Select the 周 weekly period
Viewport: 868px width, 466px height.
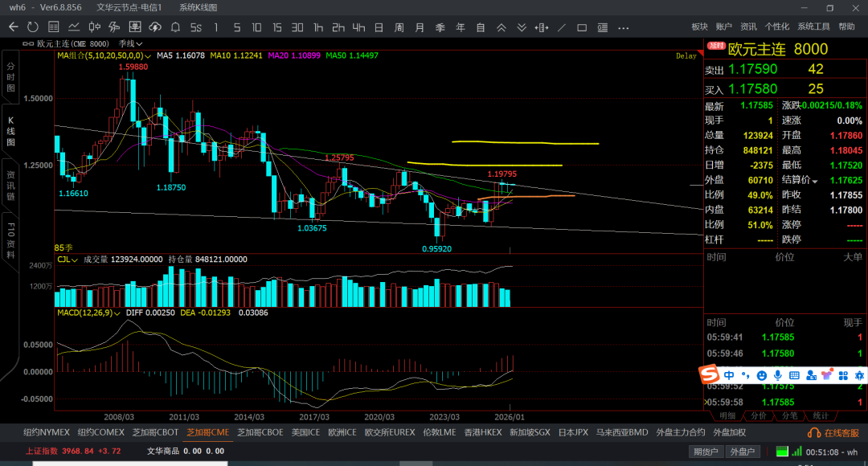[399, 27]
